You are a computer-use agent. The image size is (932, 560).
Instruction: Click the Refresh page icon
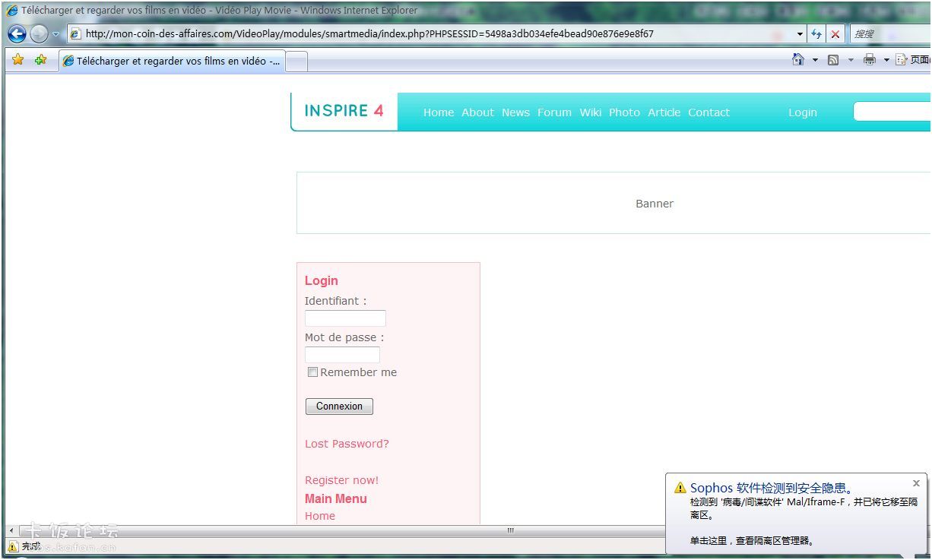817,34
